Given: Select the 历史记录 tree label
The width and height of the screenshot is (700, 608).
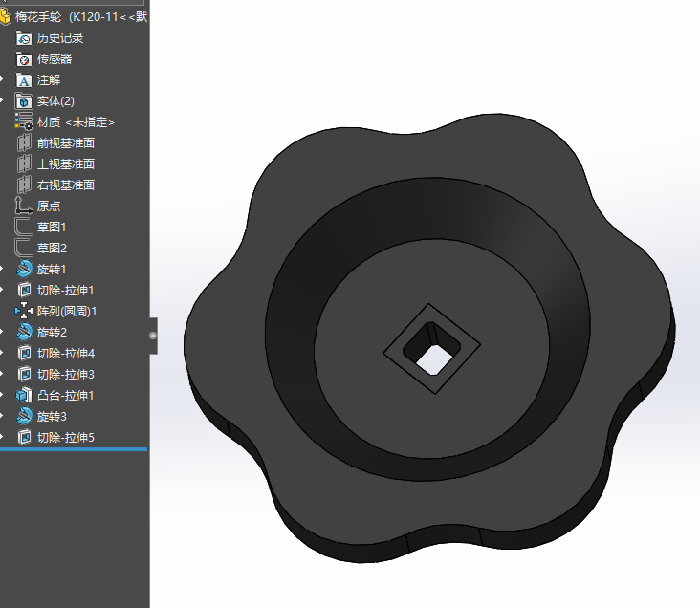Looking at the screenshot, I should 60,38.
